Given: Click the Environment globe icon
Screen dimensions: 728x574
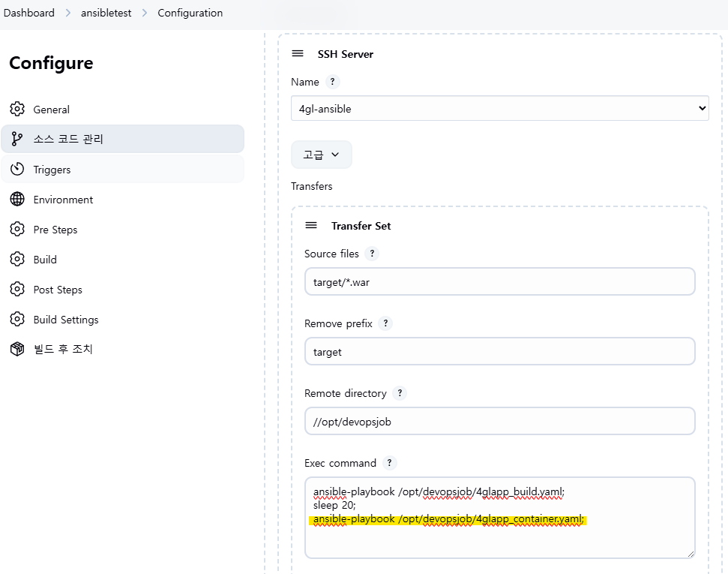Looking at the screenshot, I should [x=17, y=200].
